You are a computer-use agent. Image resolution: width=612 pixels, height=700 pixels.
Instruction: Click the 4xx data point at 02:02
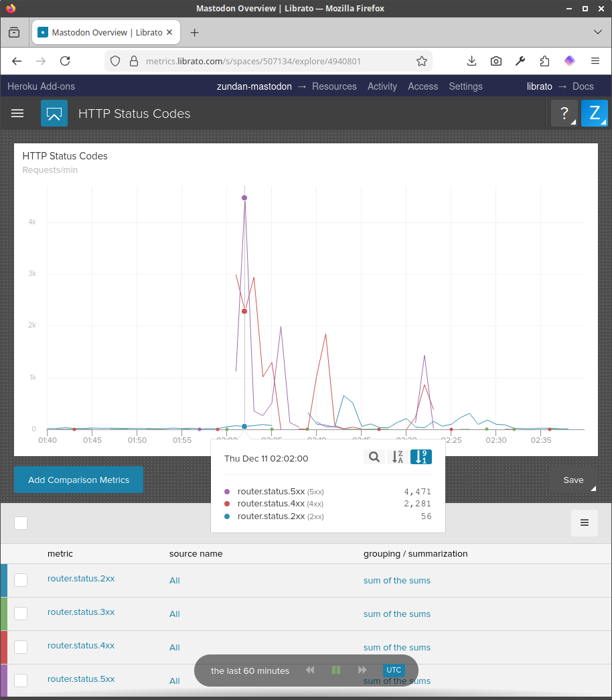(244, 311)
